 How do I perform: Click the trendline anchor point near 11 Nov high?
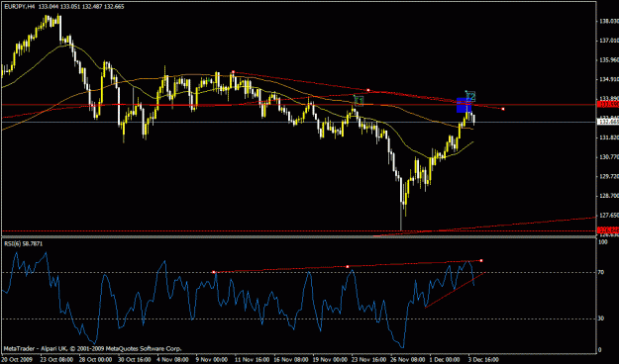(234, 72)
